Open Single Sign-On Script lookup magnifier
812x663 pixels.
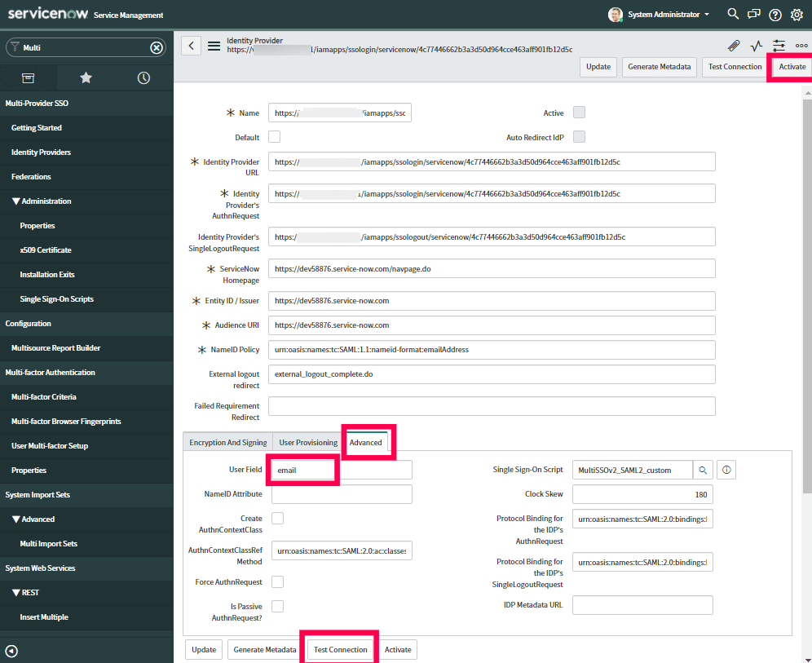704,470
